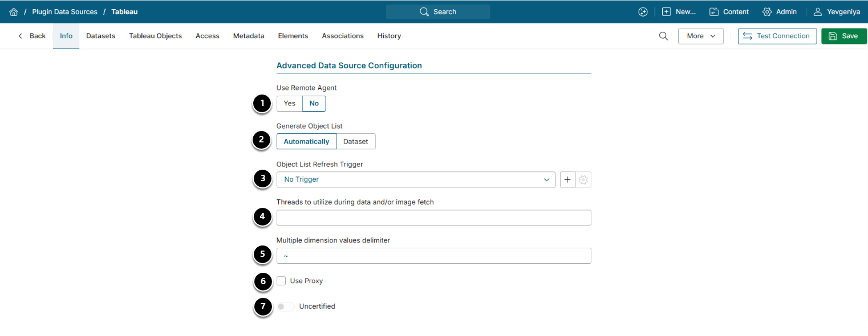Open the New... creation menu
The image size is (868, 336).
pos(679,12)
